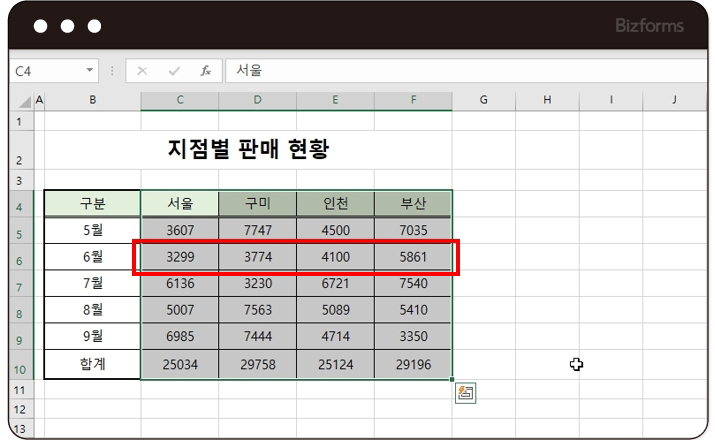Select row 10 header

click(x=20, y=365)
